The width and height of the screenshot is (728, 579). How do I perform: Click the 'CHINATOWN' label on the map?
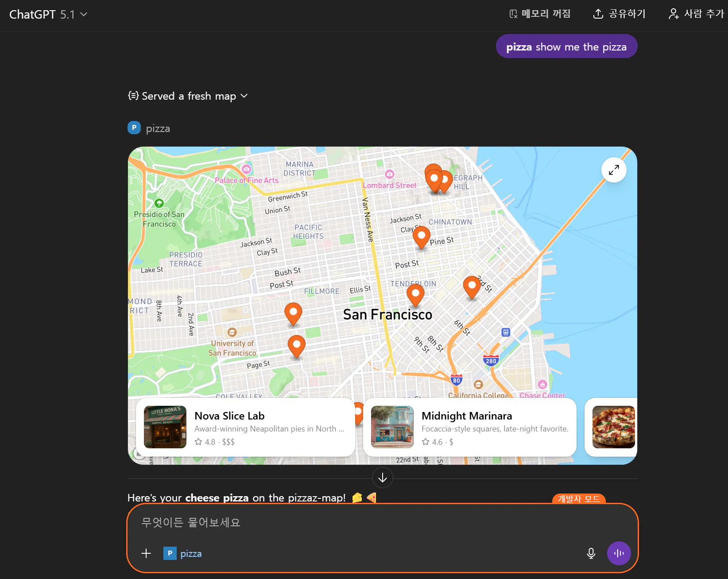[x=450, y=222]
